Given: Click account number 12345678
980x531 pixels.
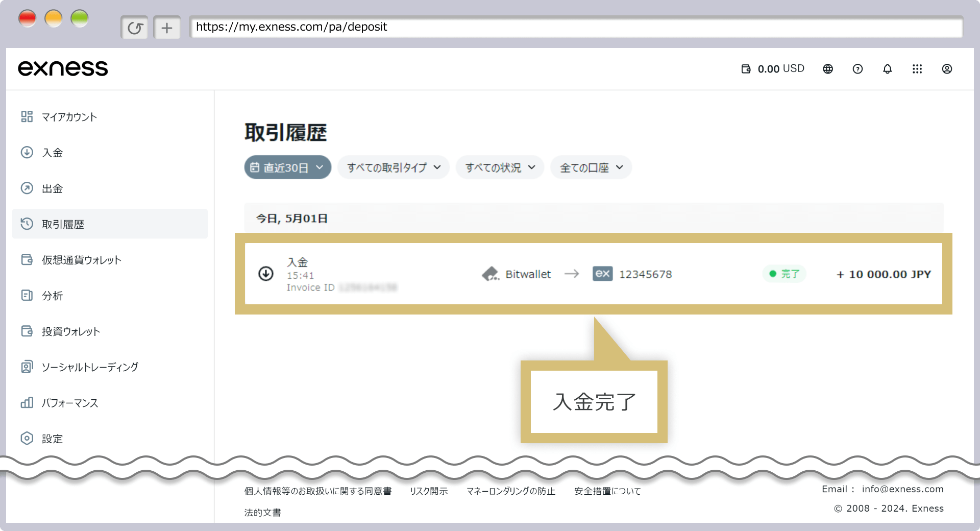Looking at the screenshot, I should (646, 275).
